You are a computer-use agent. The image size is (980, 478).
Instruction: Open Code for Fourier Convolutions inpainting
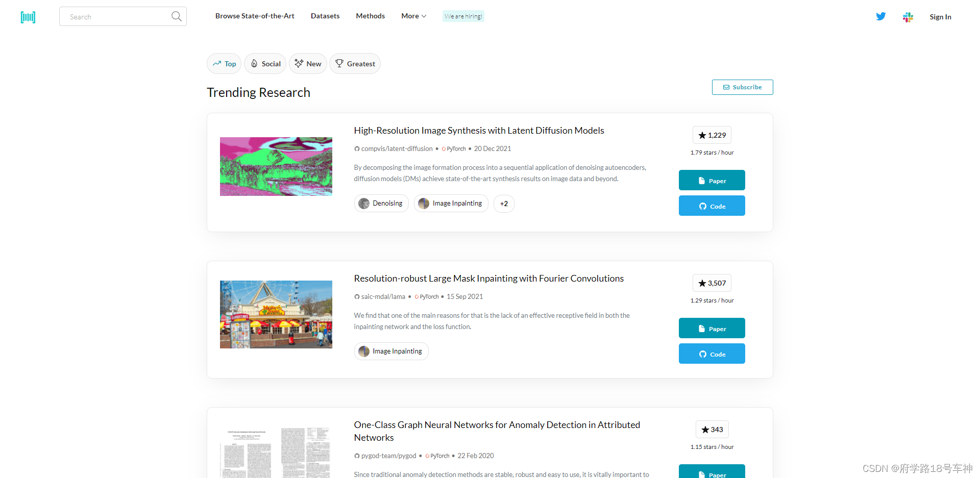712,354
